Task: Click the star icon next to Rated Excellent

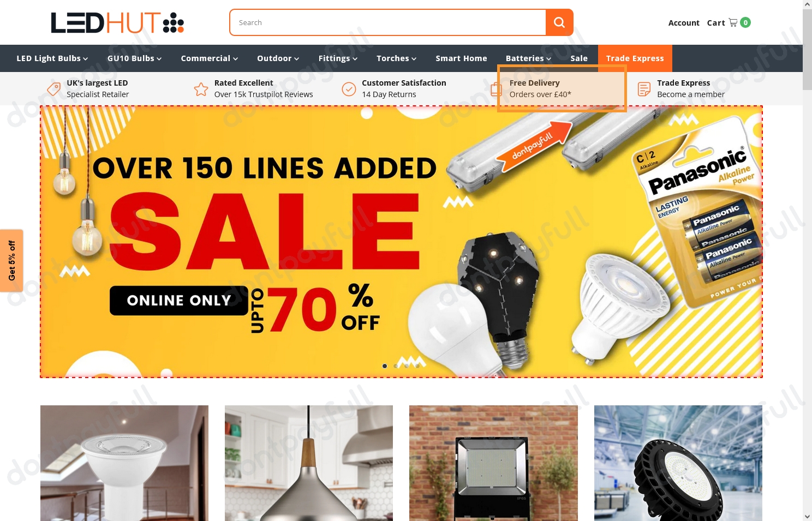Action: click(x=201, y=89)
